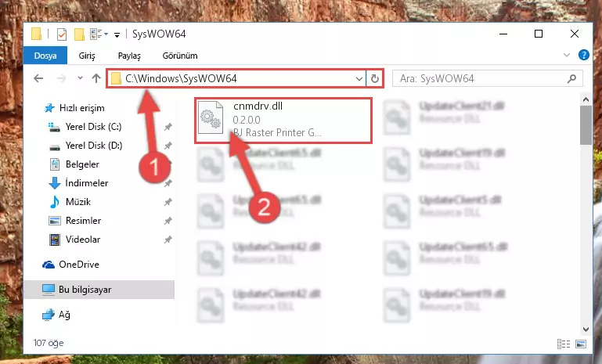
Task: Open the Görünüm tab
Action: [x=180, y=56]
